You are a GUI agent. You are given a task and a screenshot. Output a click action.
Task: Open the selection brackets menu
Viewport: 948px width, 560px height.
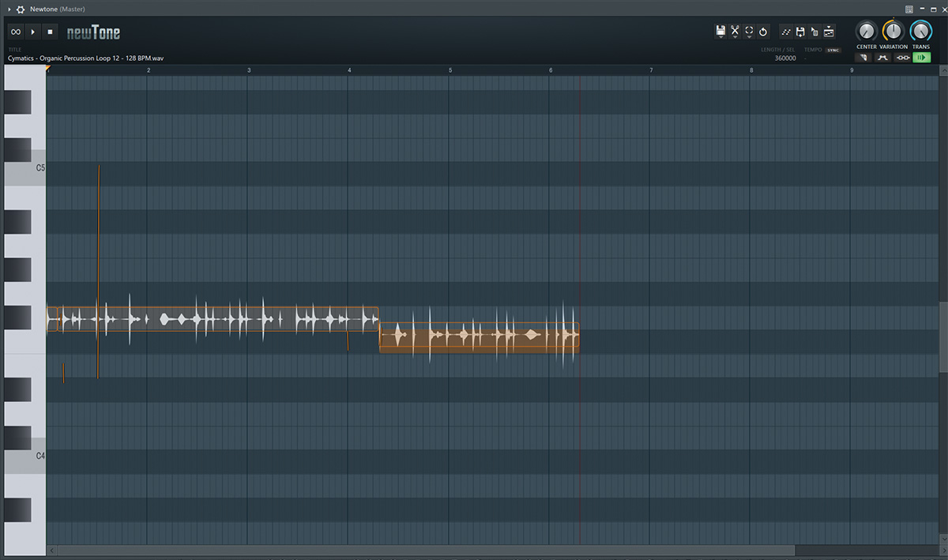click(x=749, y=32)
